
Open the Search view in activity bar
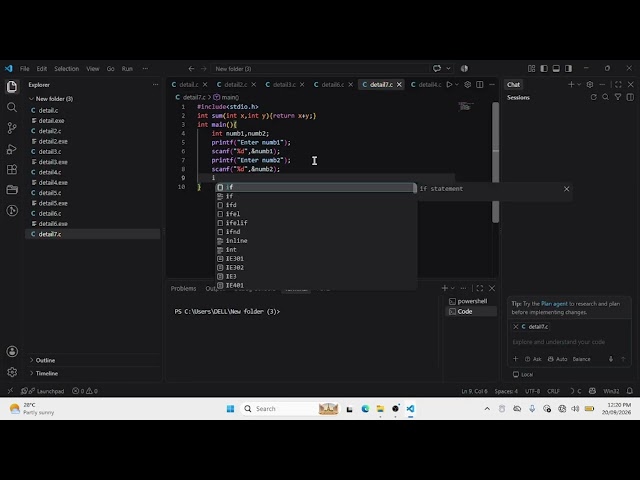(x=12, y=107)
